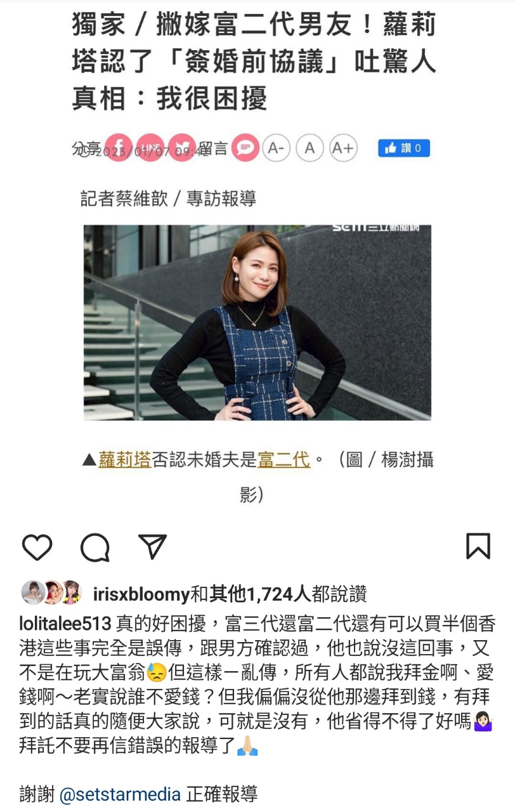Screen dimensions: 515x812
Task: Increase font size with A+ button
Action: pos(343,148)
